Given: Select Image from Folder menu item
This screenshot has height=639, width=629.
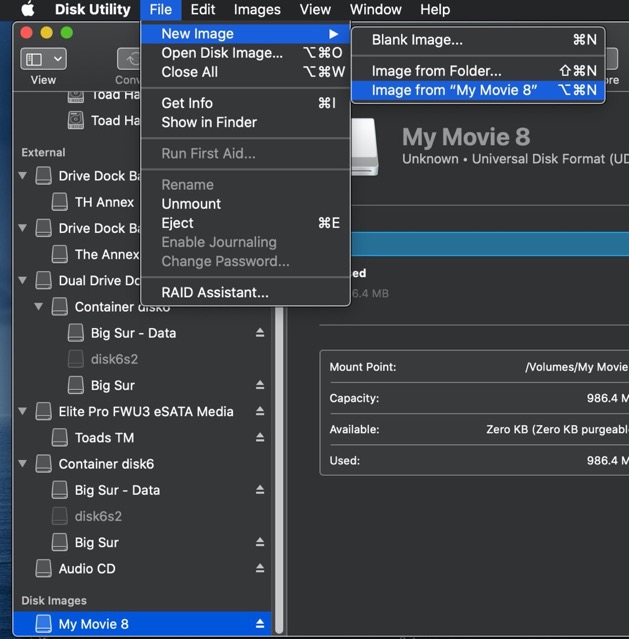Looking at the screenshot, I should (x=436, y=71).
